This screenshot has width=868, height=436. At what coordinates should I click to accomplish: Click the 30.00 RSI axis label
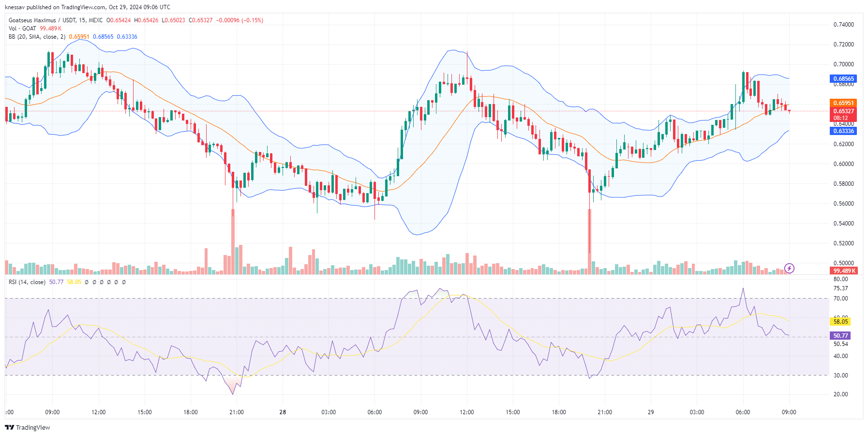tap(840, 376)
